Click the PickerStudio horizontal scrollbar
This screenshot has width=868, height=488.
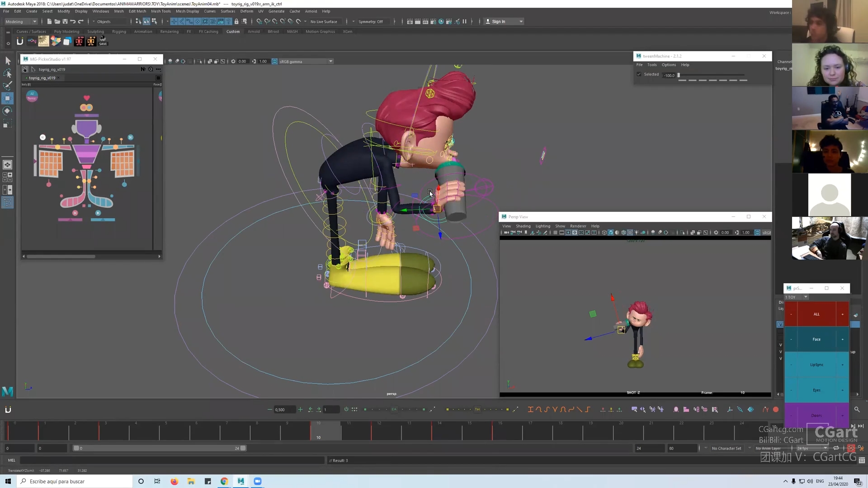61,256
